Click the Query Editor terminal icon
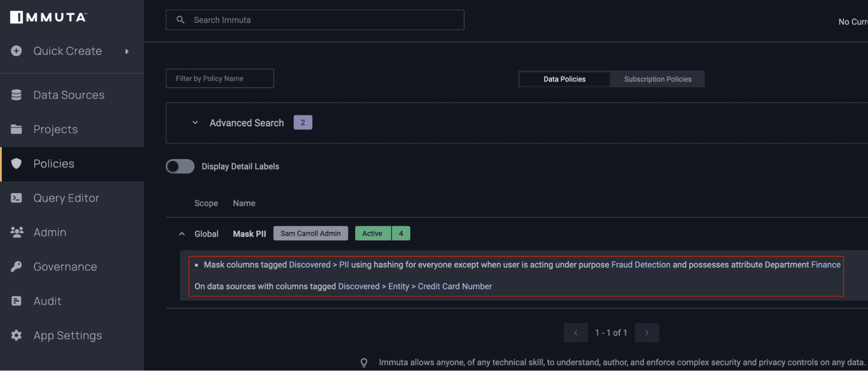Viewport: 868px width, 371px height. point(17,198)
